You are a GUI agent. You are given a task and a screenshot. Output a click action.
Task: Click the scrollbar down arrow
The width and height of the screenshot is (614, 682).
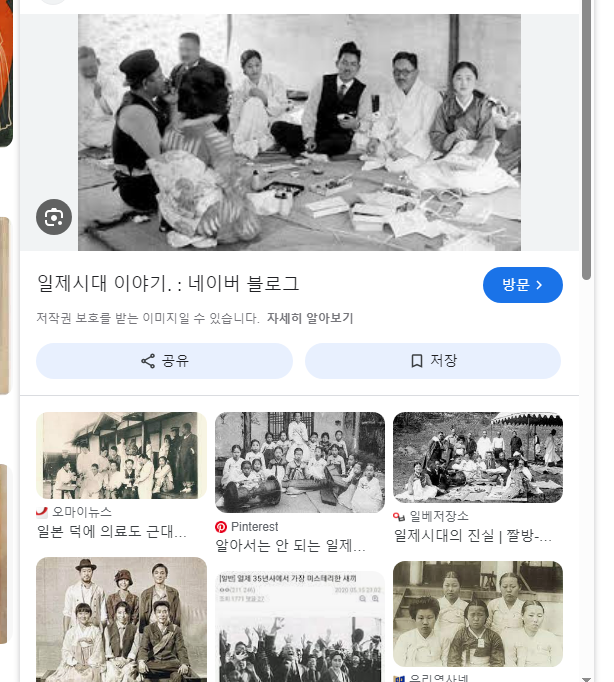587,679
